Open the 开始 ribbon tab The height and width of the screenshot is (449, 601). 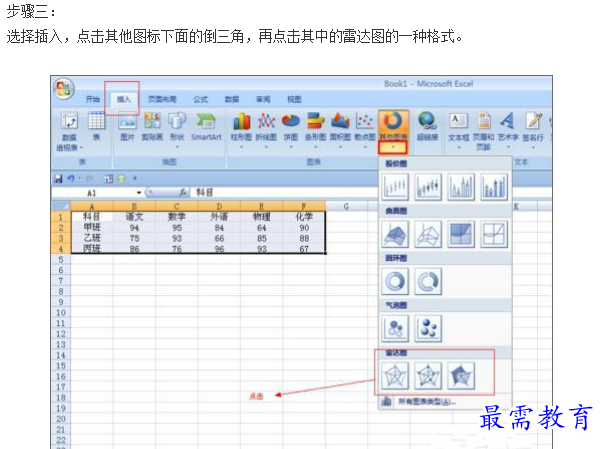[x=92, y=99]
